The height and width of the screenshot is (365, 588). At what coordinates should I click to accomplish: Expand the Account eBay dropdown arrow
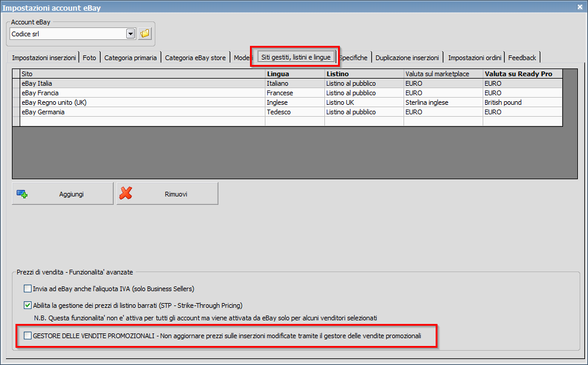click(130, 34)
